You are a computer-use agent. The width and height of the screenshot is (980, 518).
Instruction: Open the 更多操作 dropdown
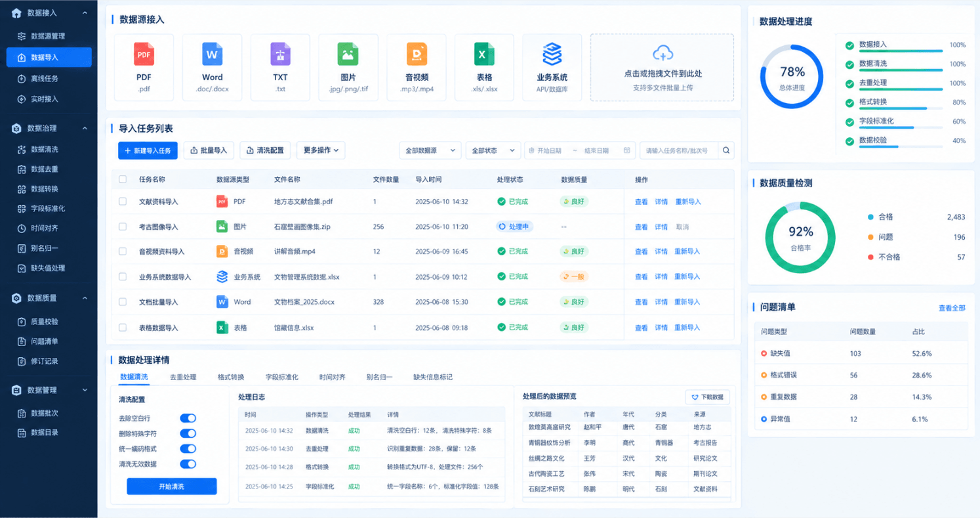(x=321, y=150)
